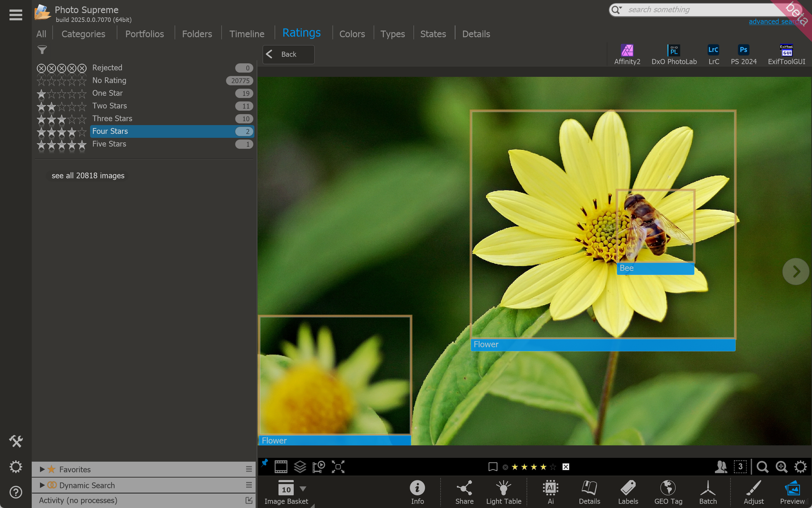Expand the Dynamic Search panel
Screen dimensions: 812x508
42,485
